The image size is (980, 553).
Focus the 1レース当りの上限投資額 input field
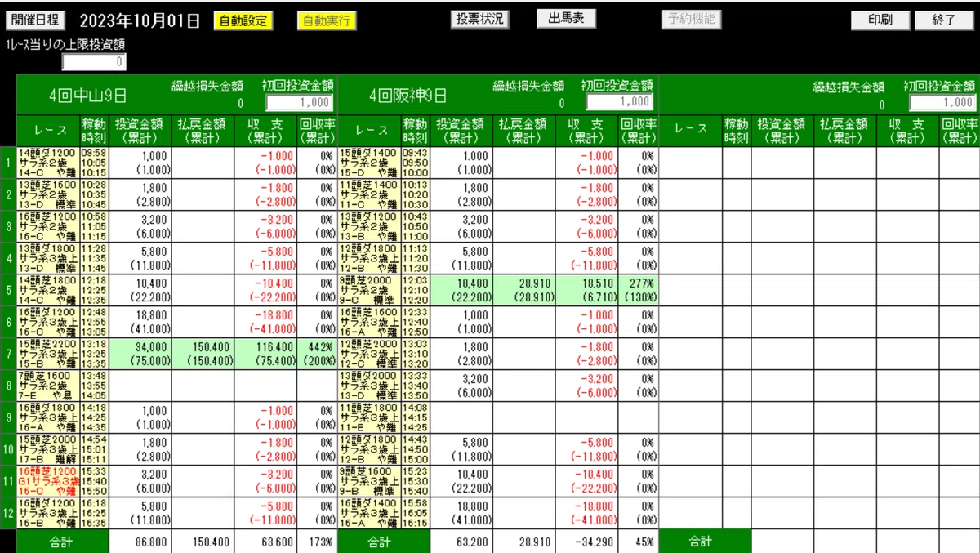point(95,61)
